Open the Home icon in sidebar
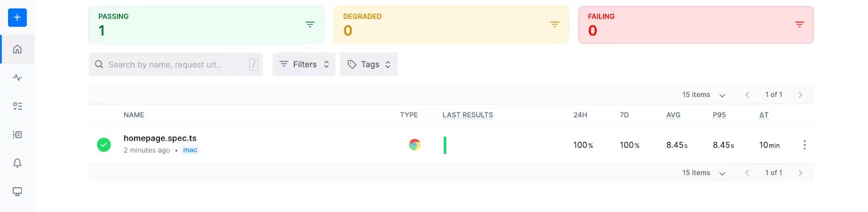Screen dimensions: 868x212 (17, 49)
